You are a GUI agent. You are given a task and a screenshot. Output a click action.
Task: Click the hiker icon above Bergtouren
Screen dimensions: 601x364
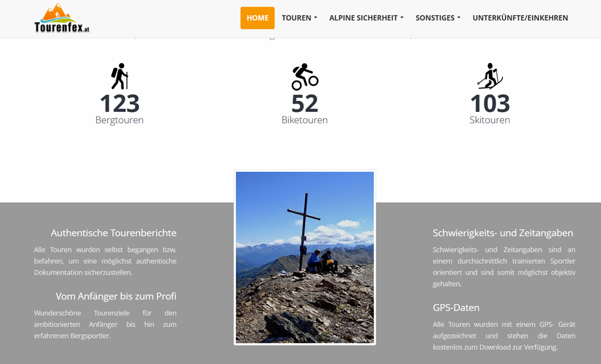[x=120, y=76]
